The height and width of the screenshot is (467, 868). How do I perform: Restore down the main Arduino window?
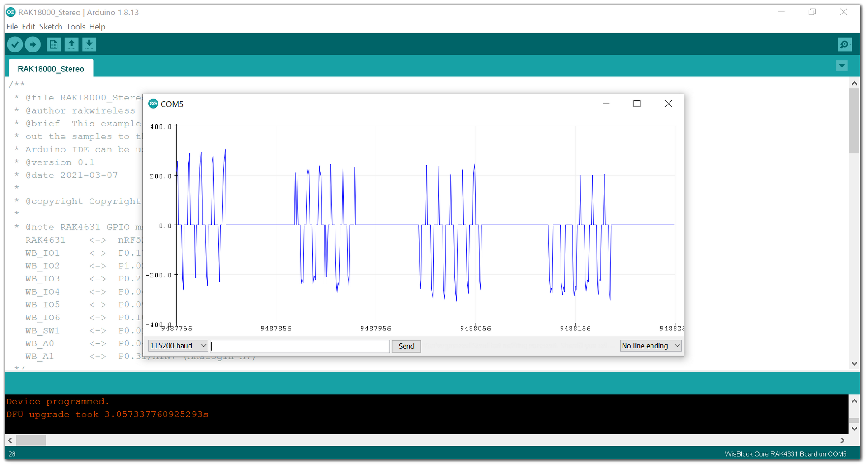click(812, 12)
